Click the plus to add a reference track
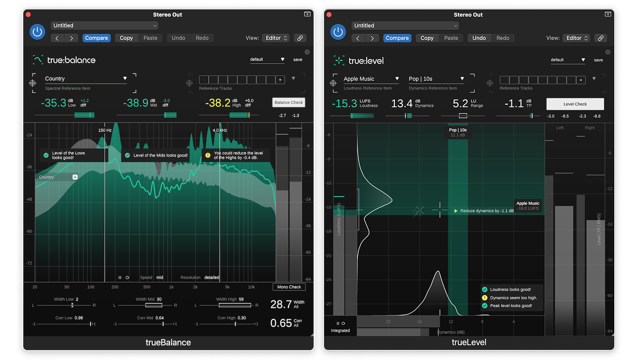 (280, 80)
